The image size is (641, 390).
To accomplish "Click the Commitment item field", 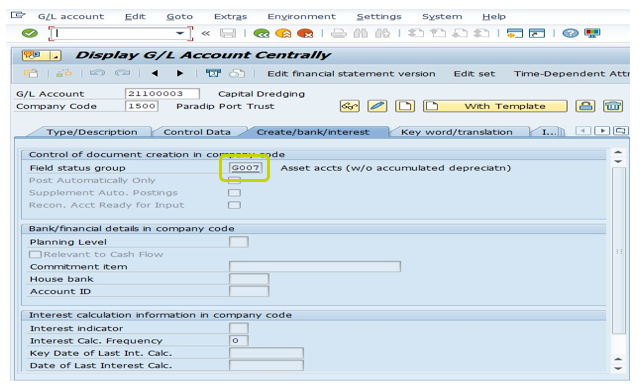I will click(x=315, y=267).
